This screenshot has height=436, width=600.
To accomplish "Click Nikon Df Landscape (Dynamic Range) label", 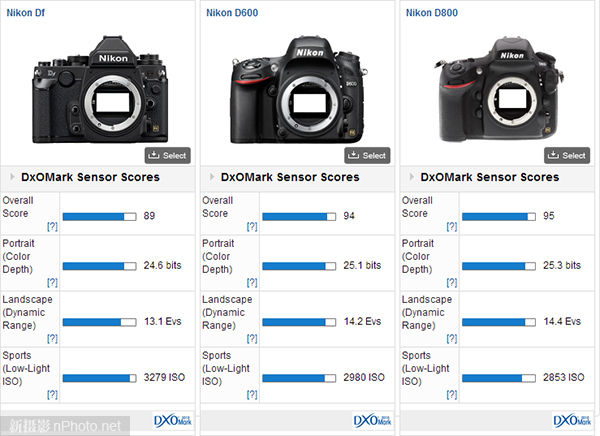I will pos(28,312).
